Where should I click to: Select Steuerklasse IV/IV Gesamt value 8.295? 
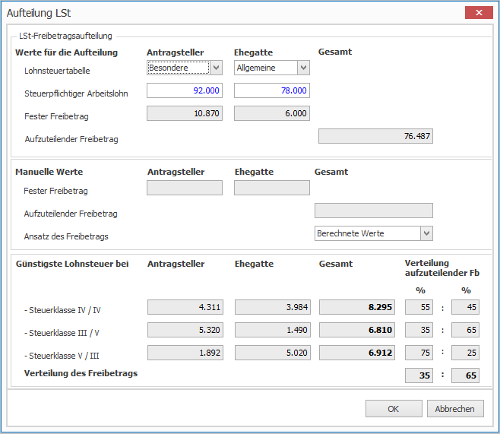(357, 307)
